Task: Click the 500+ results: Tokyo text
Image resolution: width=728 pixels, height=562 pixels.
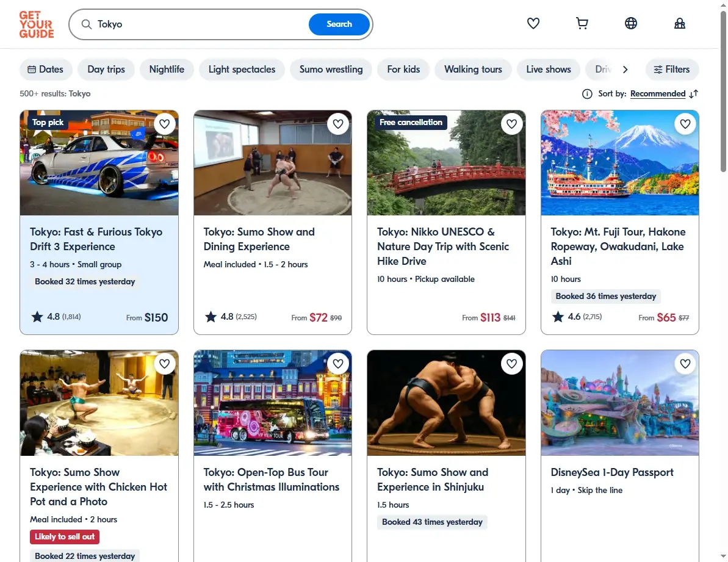Action: pyautogui.click(x=55, y=94)
